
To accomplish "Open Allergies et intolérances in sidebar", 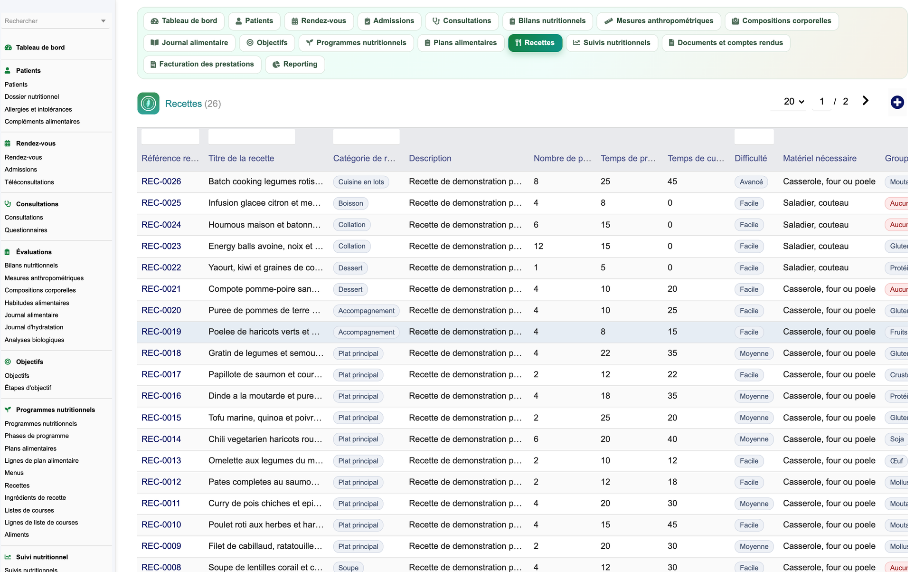I will click(x=38, y=109).
